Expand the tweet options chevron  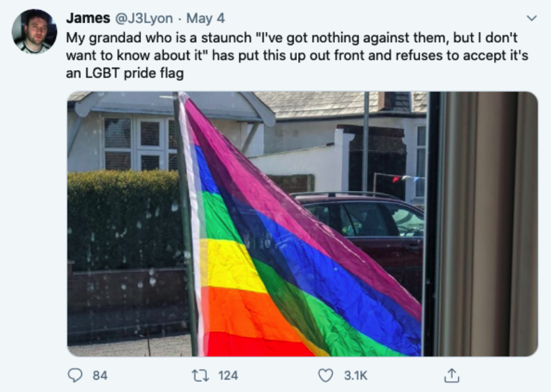point(532,18)
